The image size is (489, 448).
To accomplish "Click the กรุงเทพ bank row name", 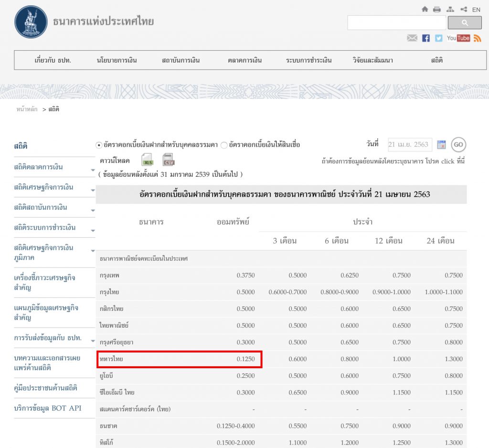I will point(109,276).
